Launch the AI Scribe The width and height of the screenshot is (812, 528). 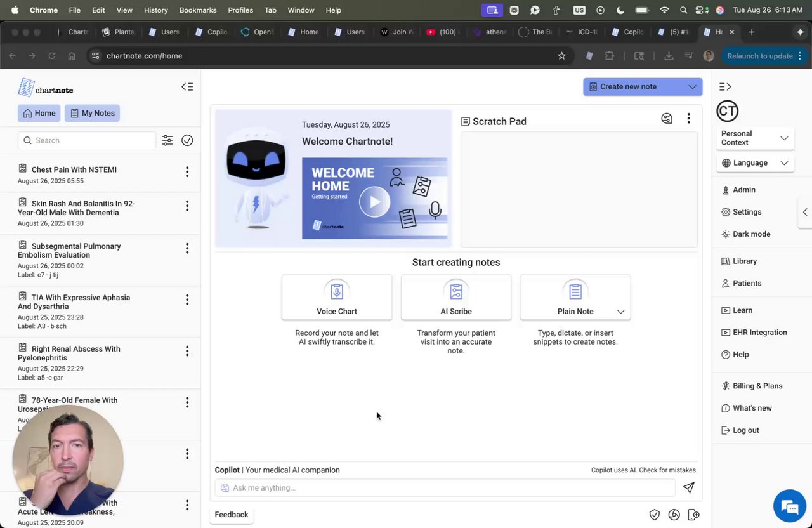tap(456, 298)
